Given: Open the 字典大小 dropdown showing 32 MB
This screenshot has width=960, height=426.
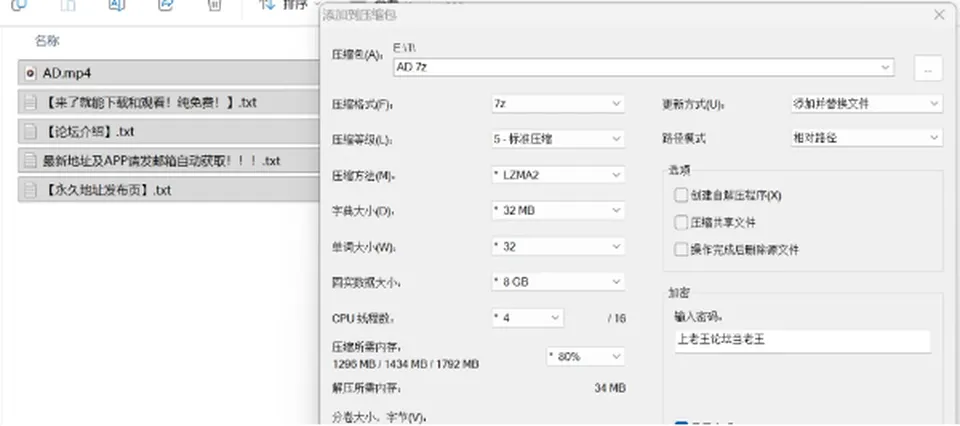Looking at the screenshot, I should [x=558, y=211].
